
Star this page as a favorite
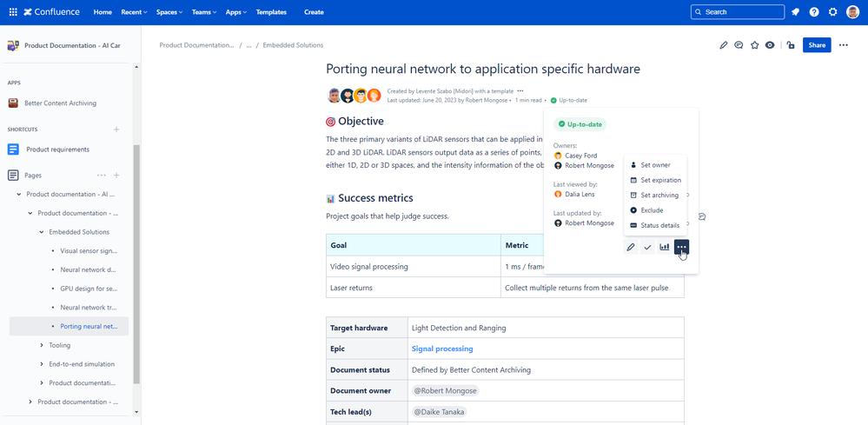click(x=754, y=45)
